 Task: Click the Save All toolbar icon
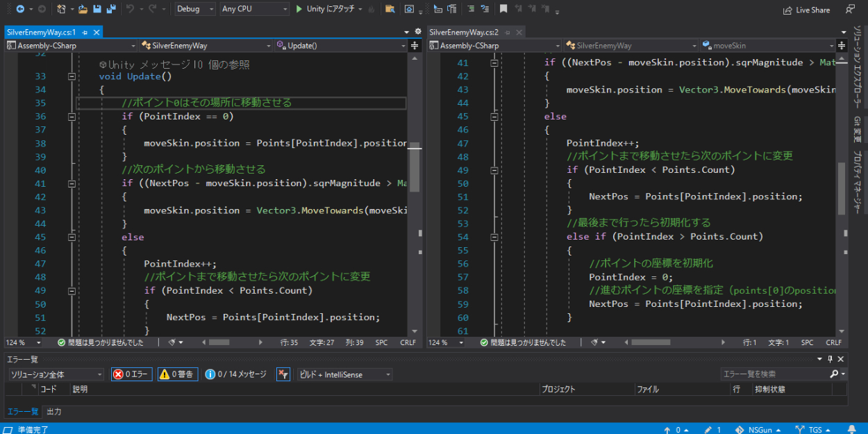[x=110, y=9]
